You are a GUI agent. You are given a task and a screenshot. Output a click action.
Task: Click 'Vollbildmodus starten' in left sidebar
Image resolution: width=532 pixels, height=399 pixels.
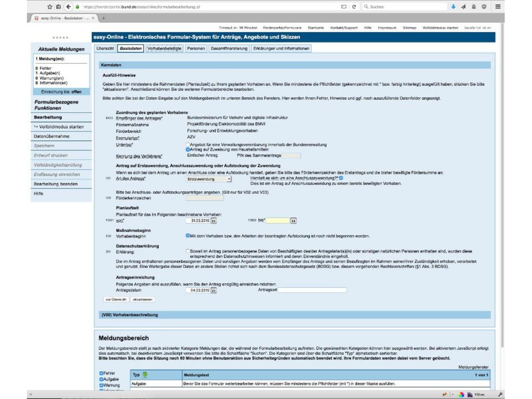coord(61,127)
